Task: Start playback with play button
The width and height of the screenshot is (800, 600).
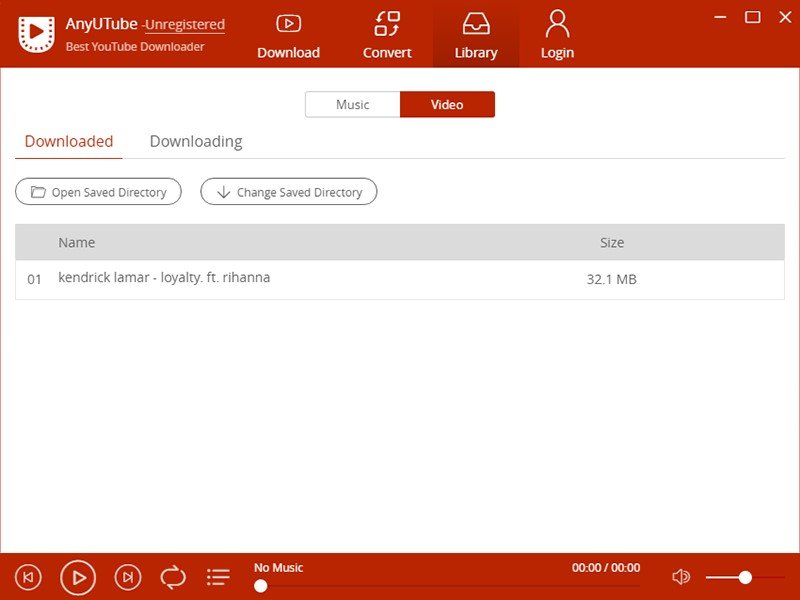Action: tap(78, 578)
